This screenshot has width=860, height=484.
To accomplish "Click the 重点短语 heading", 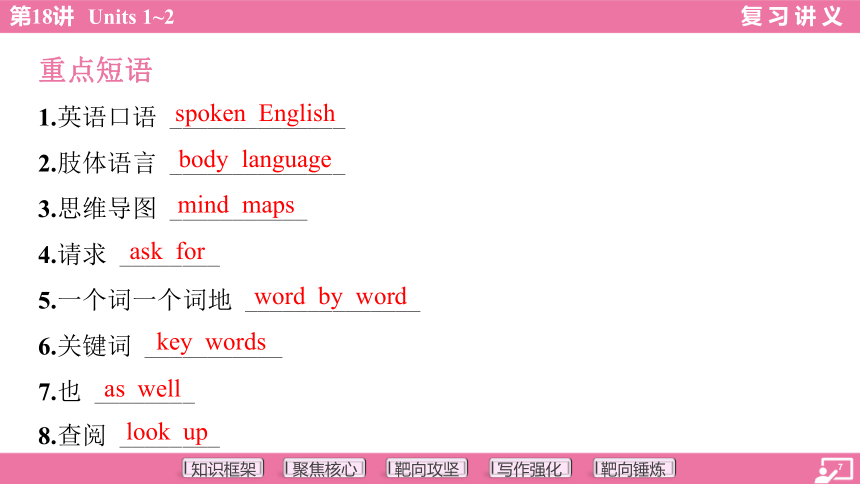I will [95, 70].
